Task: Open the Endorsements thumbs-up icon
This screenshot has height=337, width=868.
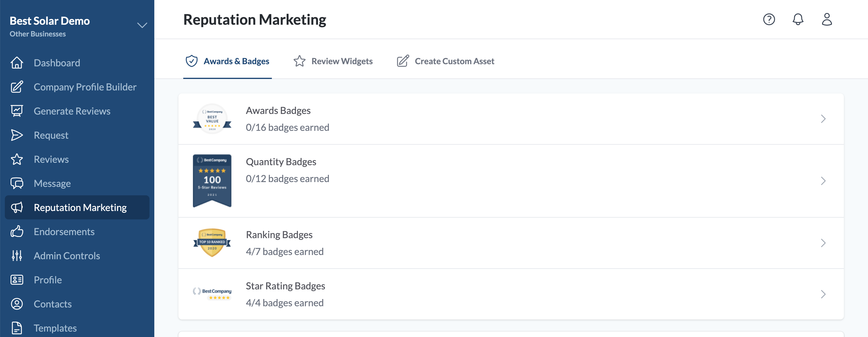Action: (17, 231)
